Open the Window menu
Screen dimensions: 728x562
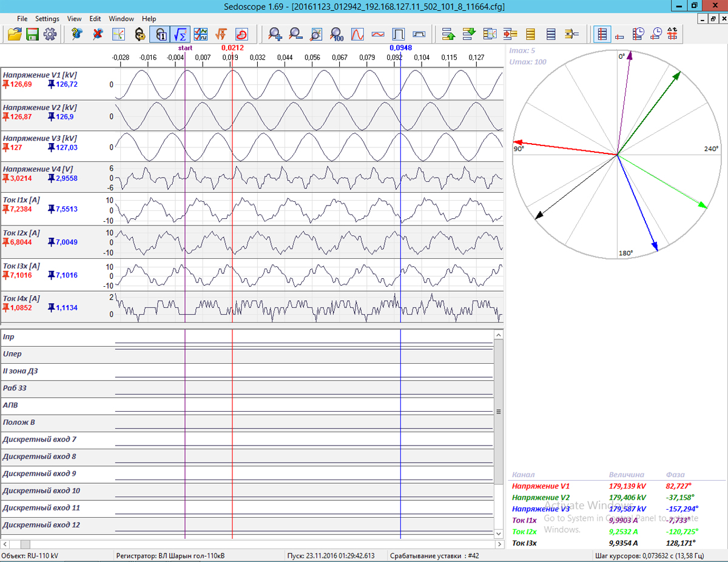point(121,19)
